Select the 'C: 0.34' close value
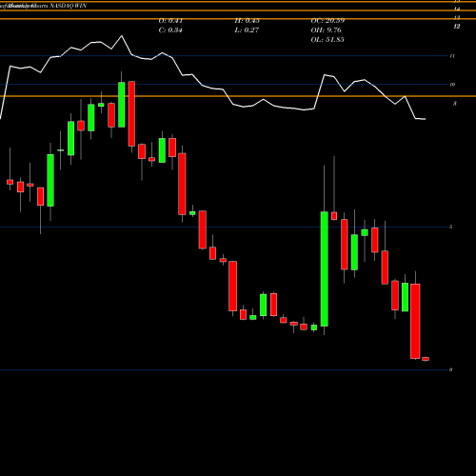The width and height of the screenshot is (476, 476). 170,30
